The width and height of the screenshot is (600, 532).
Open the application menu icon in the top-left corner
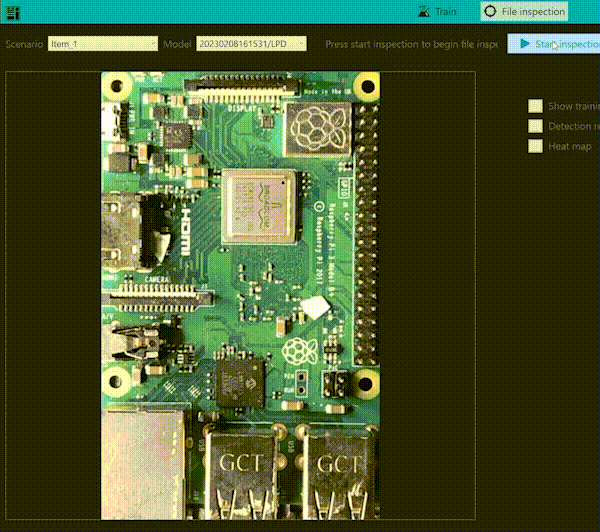pos(13,12)
